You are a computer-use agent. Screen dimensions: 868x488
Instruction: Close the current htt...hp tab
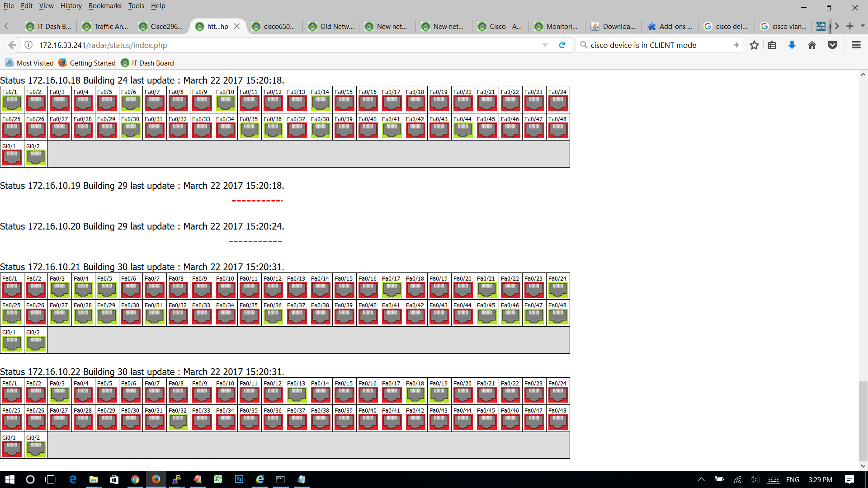[x=237, y=27]
